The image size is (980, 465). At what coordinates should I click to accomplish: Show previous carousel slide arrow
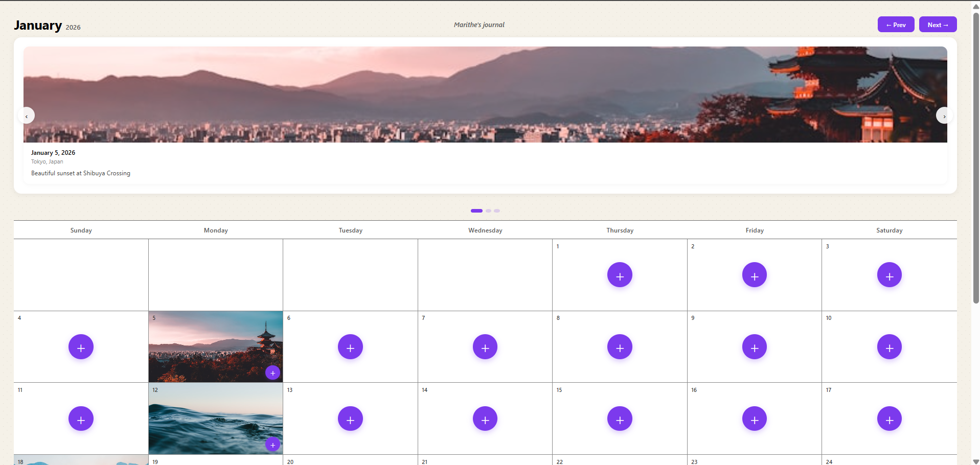click(x=27, y=115)
